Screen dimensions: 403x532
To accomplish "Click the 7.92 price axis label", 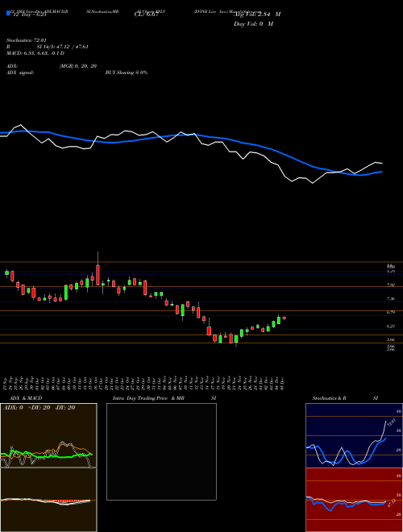I will coord(391,285).
